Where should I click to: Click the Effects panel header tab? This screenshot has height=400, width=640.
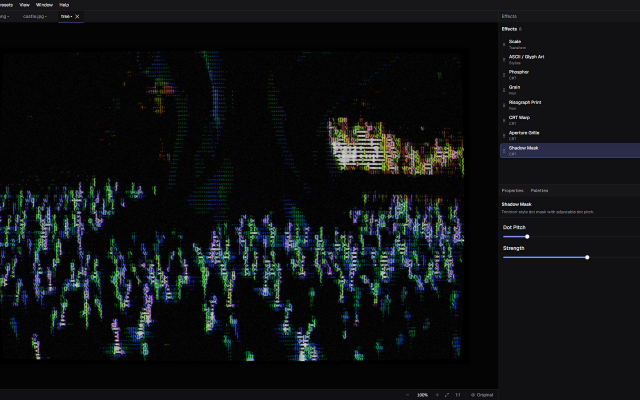coord(509,16)
